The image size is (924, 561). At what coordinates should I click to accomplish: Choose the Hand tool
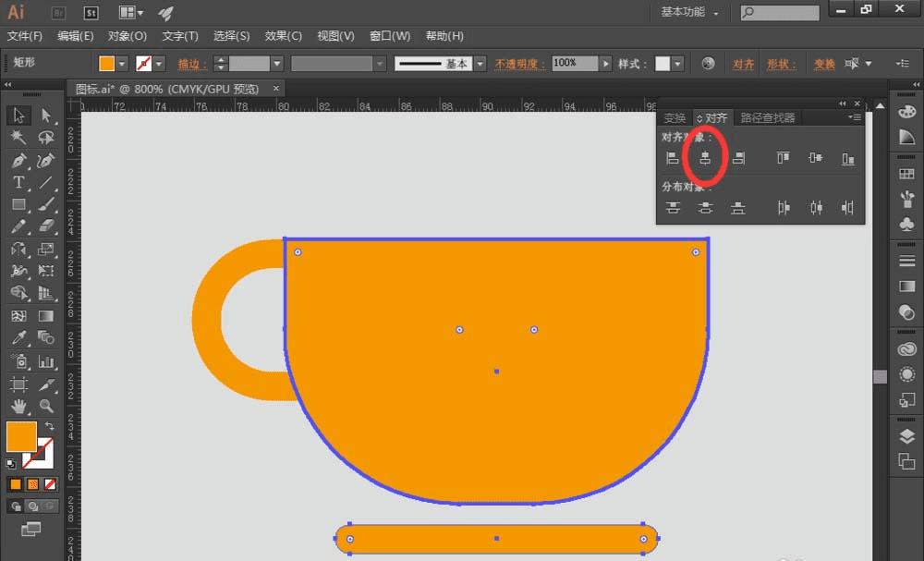(18, 406)
